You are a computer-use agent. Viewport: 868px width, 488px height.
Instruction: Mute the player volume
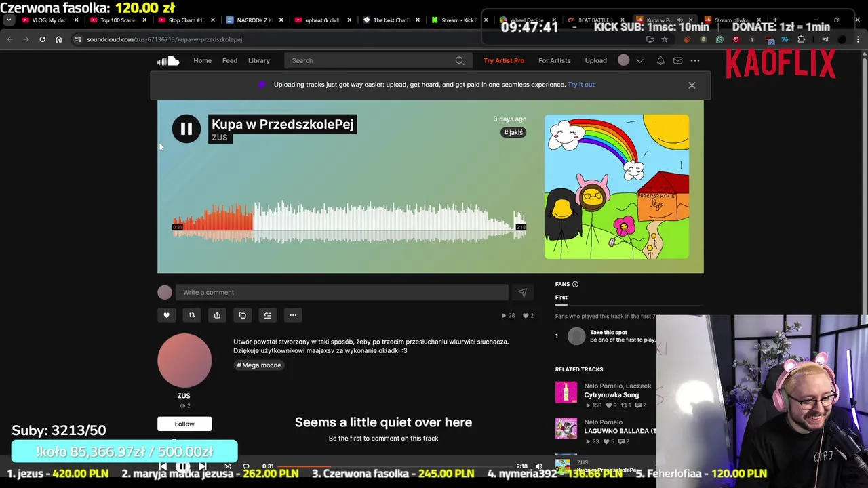pyautogui.click(x=539, y=466)
